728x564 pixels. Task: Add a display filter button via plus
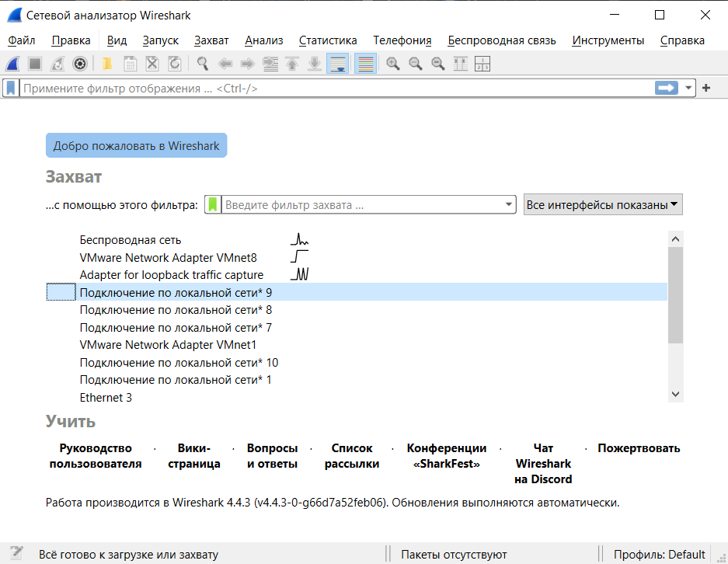[x=706, y=88]
